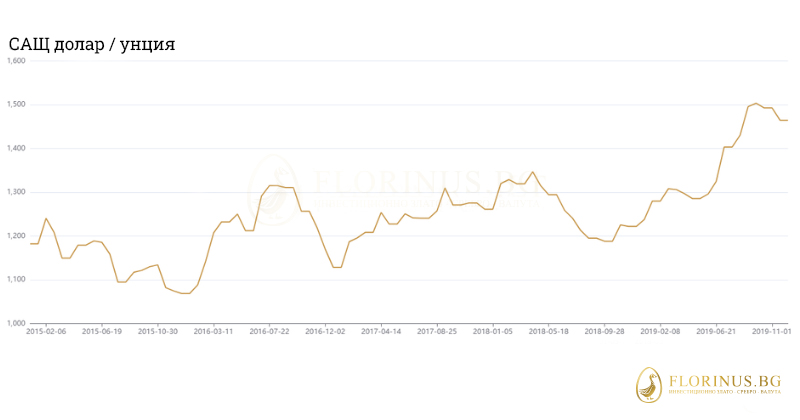
Task: Select the 2019-11-01 date on x-axis
Action: (x=769, y=331)
